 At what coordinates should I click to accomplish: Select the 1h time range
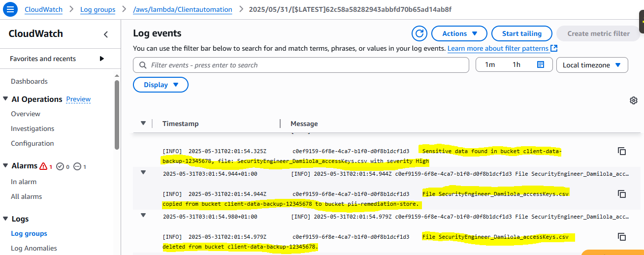click(x=516, y=64)
